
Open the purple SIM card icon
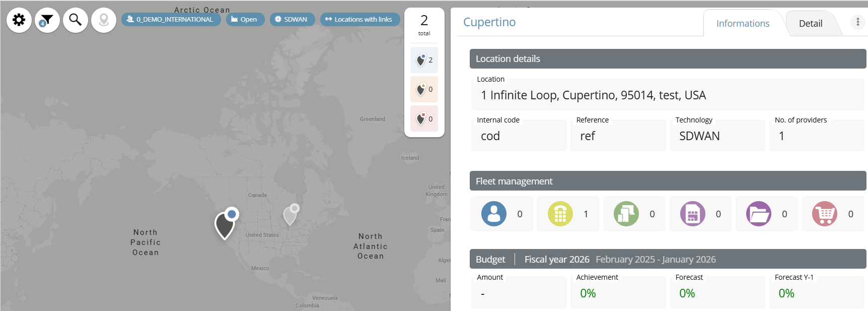[x=692, y=214]
